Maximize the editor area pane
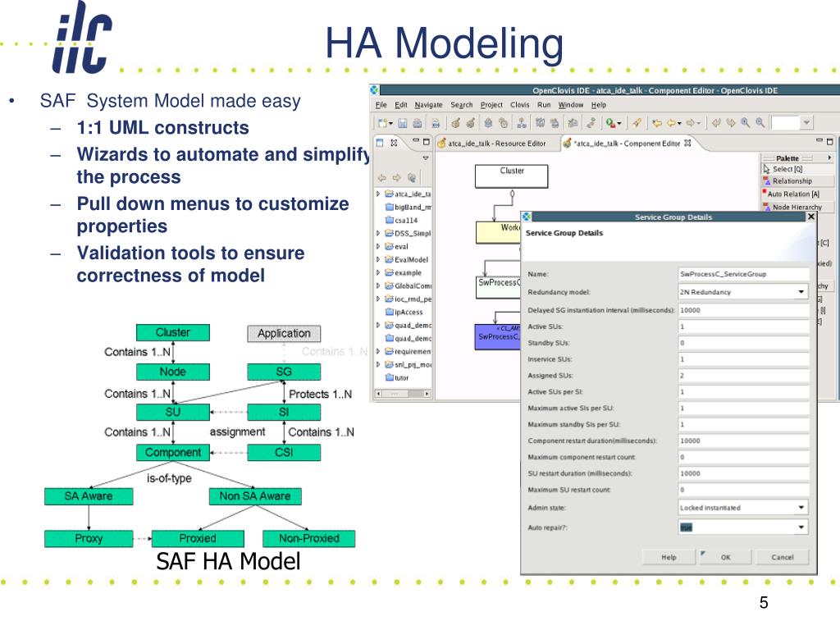The image size is (840, 630). [830, 142]
